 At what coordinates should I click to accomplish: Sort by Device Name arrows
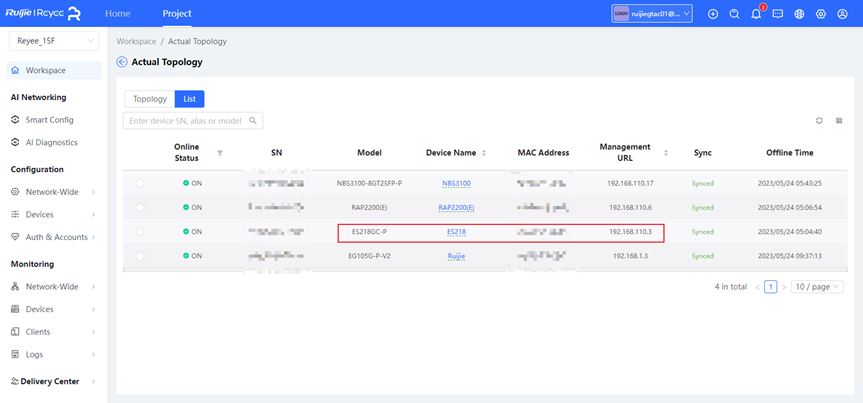pyautogui.click(x=484, y=153)
